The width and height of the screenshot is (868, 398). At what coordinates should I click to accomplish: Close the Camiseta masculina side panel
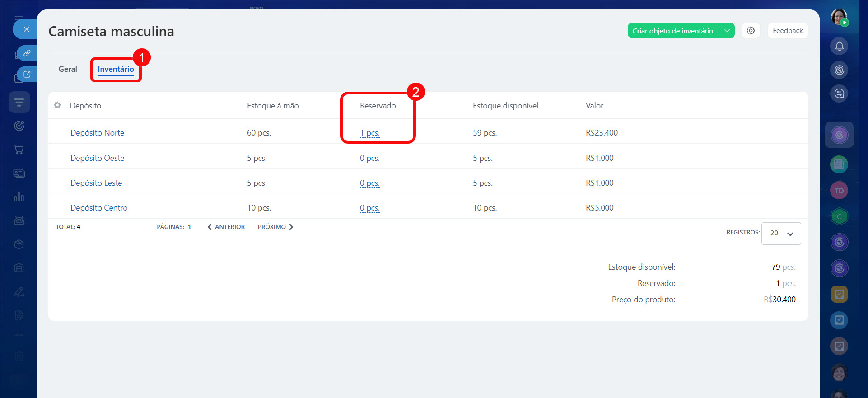26,29
